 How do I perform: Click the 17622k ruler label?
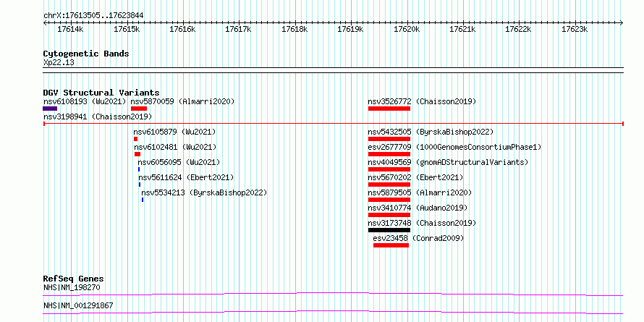coord(518,30)
